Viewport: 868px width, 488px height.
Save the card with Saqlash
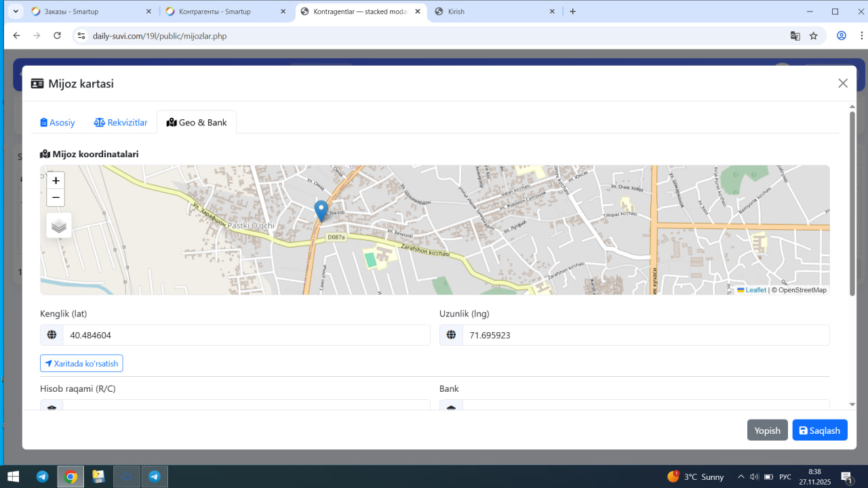tap(820, 430)
